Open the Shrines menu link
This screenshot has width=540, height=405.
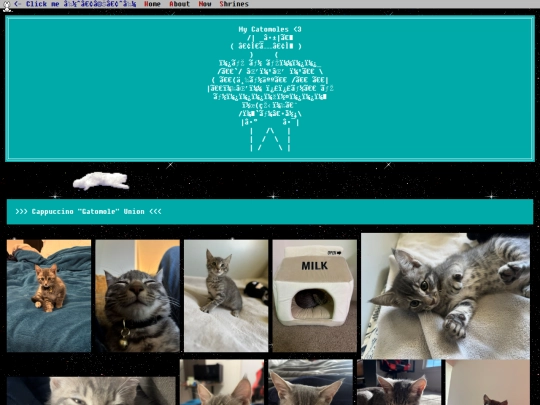point(234,4)
